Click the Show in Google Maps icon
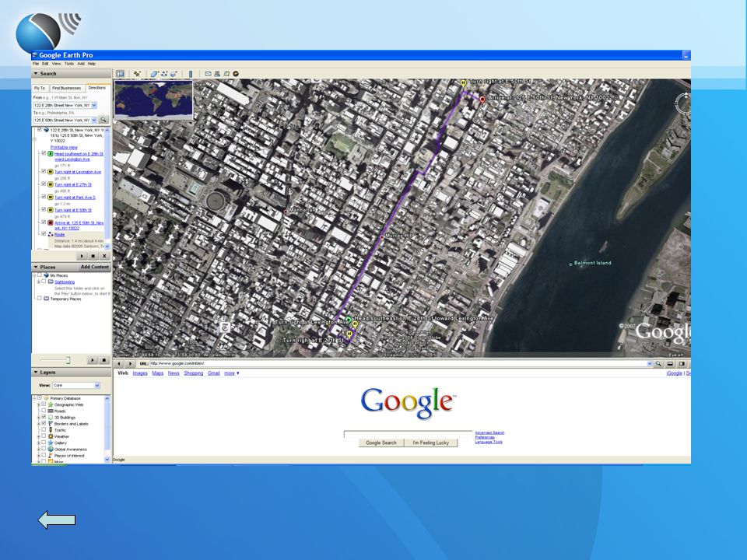The width and height of the screenshot is (747, 560). 226,74
